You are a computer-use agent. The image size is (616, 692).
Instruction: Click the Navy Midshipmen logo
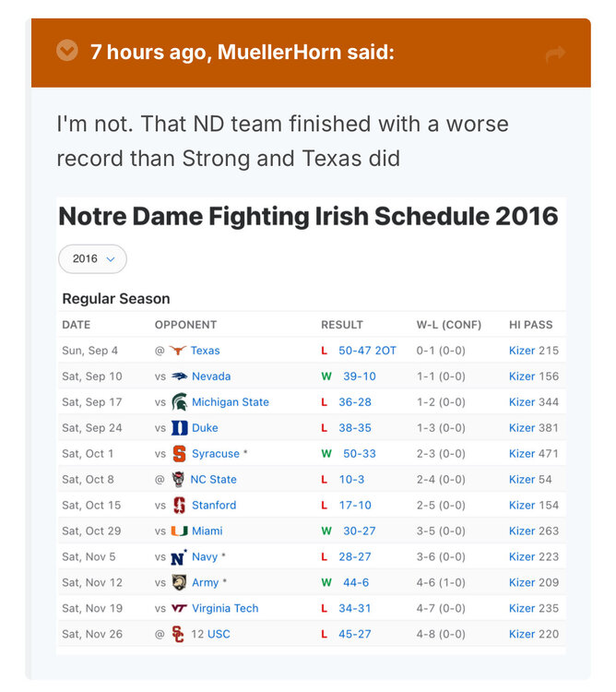[179, 557]
